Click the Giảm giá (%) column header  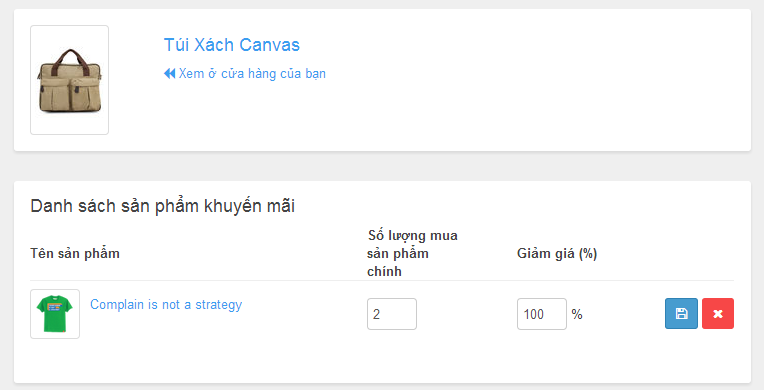tap(557, 253)
